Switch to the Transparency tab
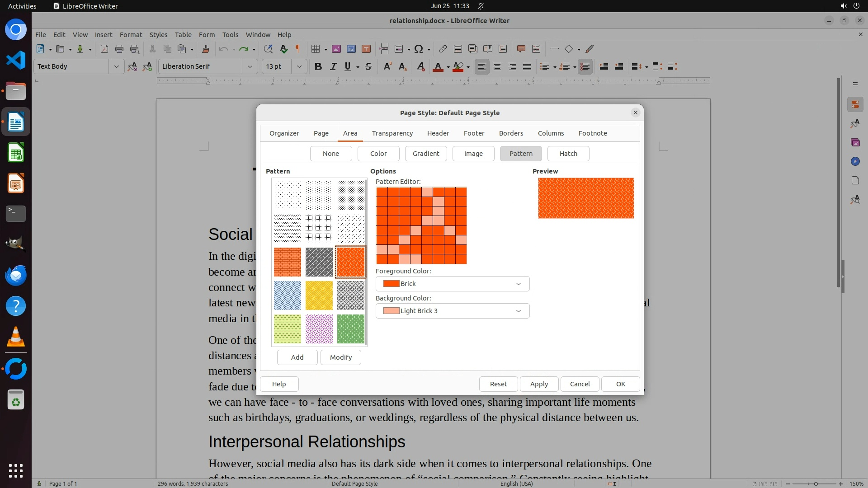The height and width of the screenshot is (488, 868). tap(392, 133)
